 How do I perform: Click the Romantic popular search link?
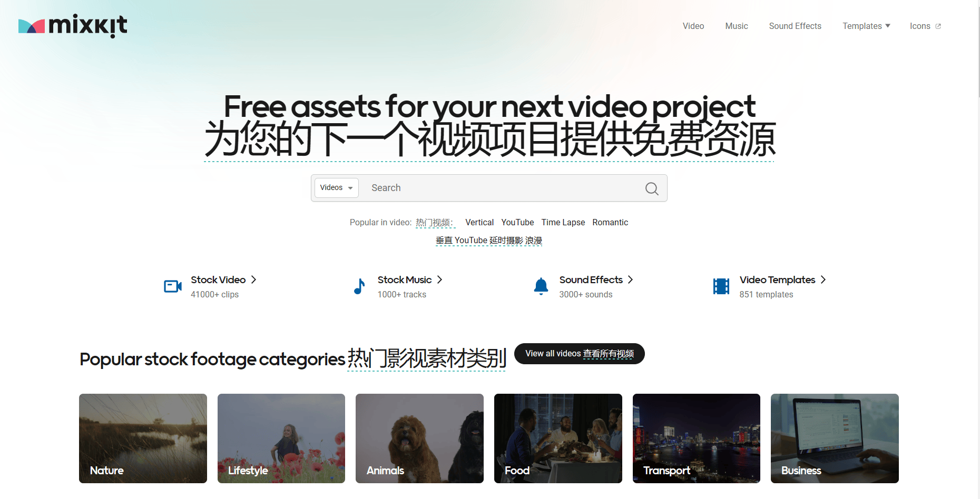pyautogui.click(x=610, y=223)
